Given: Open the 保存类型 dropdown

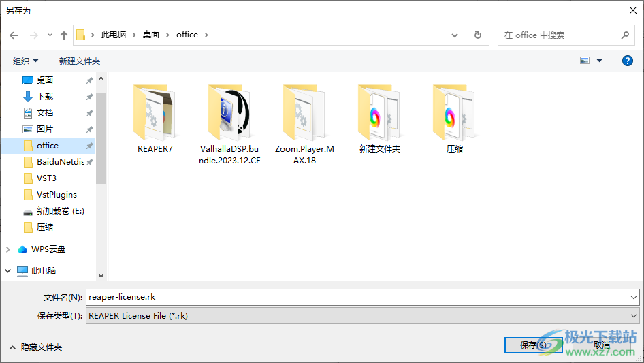Looking at the screenshot, I should 363,315.
